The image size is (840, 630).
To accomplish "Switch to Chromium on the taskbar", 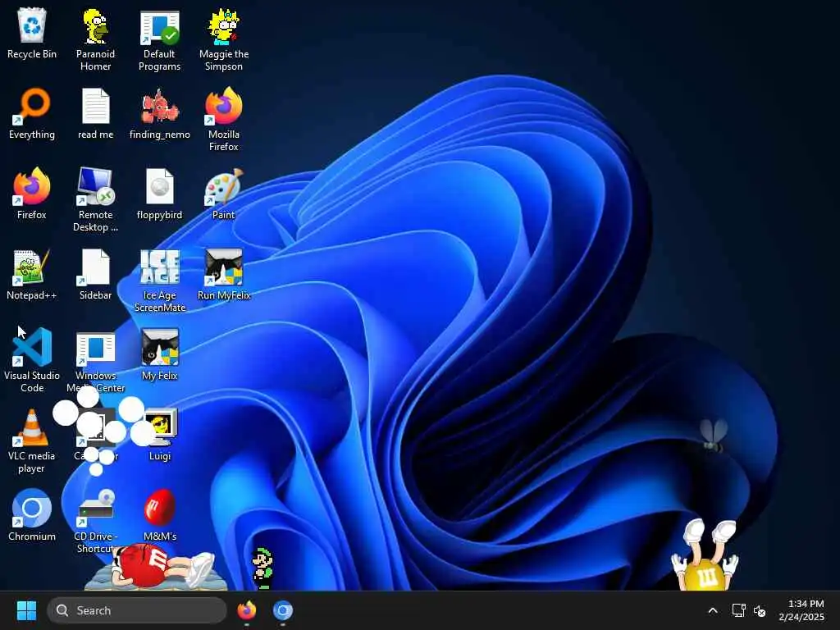I will pos(283,610).
